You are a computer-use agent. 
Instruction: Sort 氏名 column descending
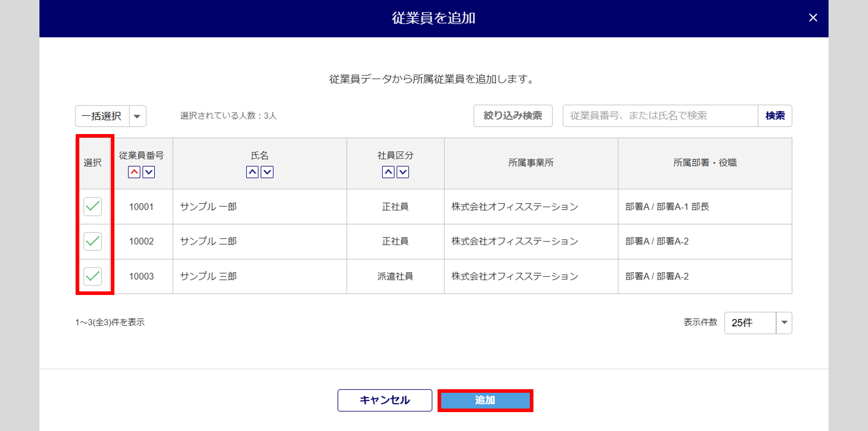click(x=267, y=172)
